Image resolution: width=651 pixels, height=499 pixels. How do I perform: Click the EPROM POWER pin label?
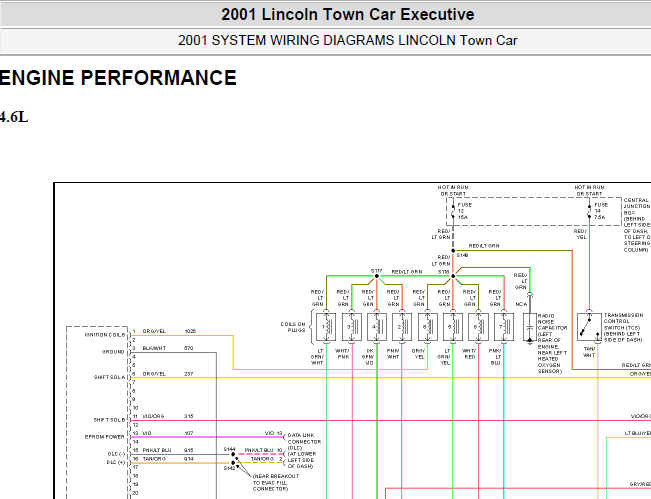pyautogui.click(x=104, y=437)
